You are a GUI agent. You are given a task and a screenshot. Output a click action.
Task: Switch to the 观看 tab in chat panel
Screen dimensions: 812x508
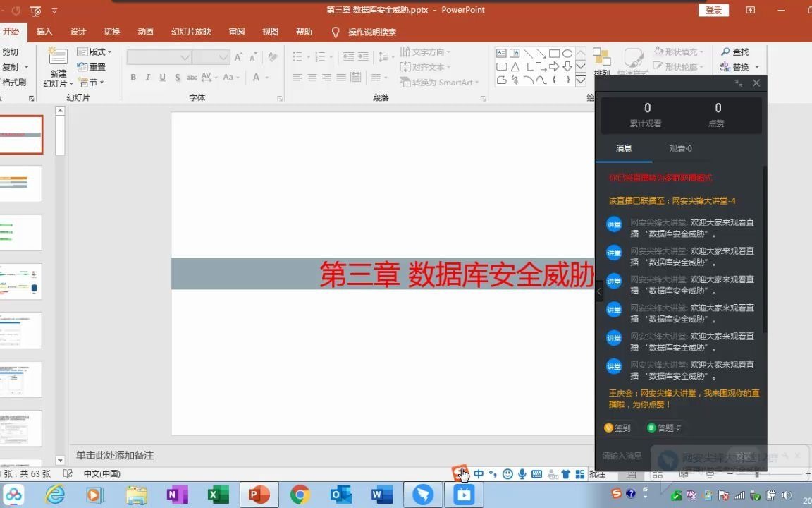click(x=679, y=148)
